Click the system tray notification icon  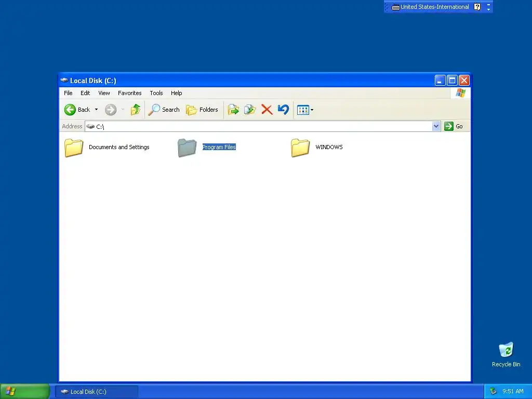pyautogui.click(x=494, y=392)
